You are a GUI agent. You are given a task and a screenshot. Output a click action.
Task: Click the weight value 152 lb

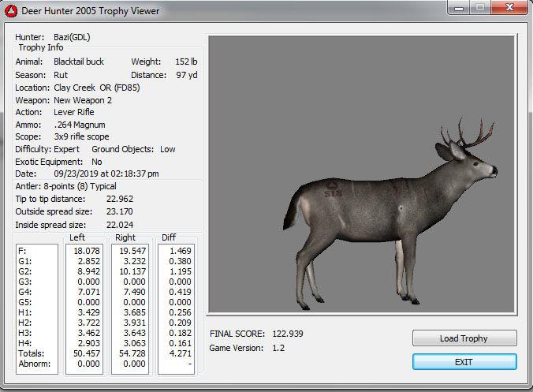click(186, 62)
